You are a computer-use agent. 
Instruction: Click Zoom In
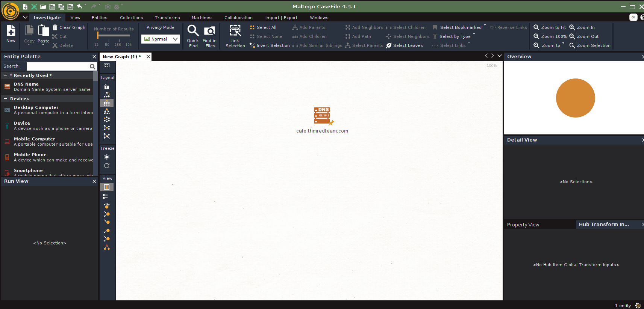582,27
